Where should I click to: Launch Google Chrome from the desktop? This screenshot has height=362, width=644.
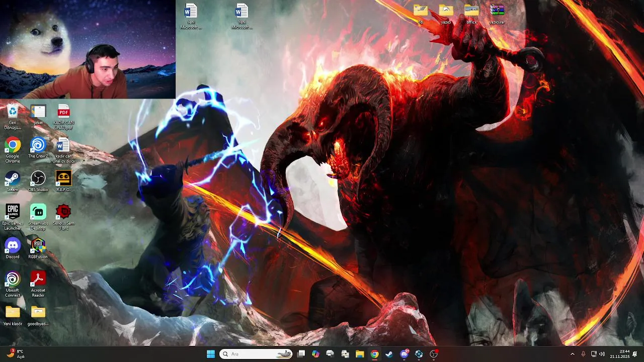(13, 150)
